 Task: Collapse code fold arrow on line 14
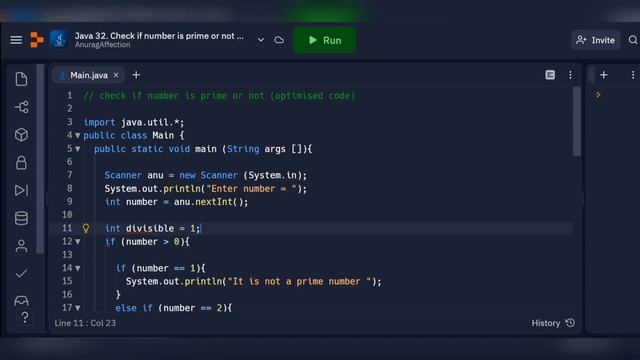click(78, 268)
